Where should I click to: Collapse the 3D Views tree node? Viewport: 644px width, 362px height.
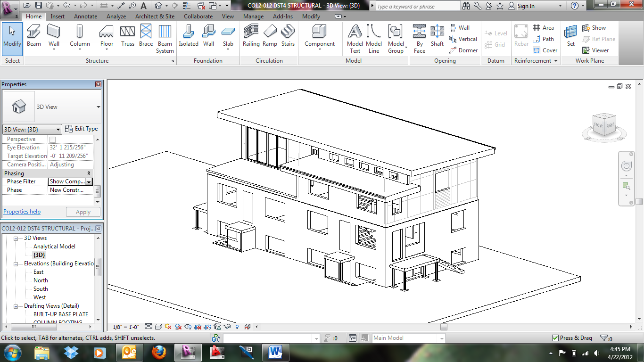(x=17, y=238)
